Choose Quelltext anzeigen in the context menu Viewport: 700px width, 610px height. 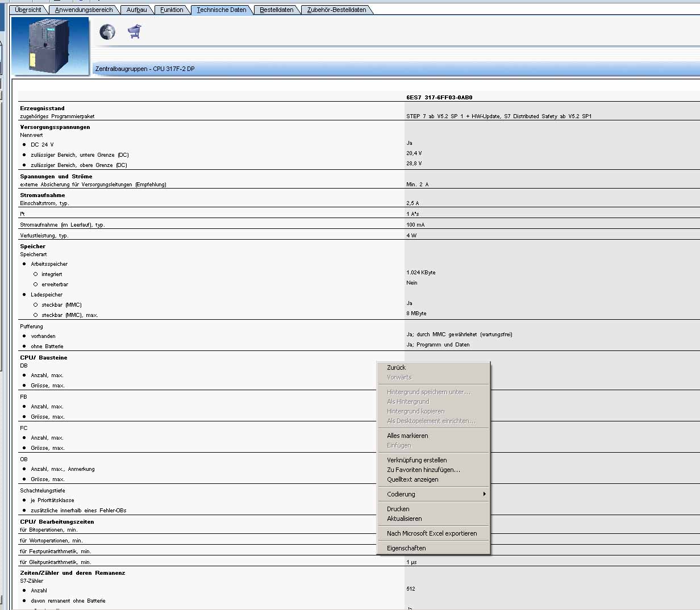[434, 479]
